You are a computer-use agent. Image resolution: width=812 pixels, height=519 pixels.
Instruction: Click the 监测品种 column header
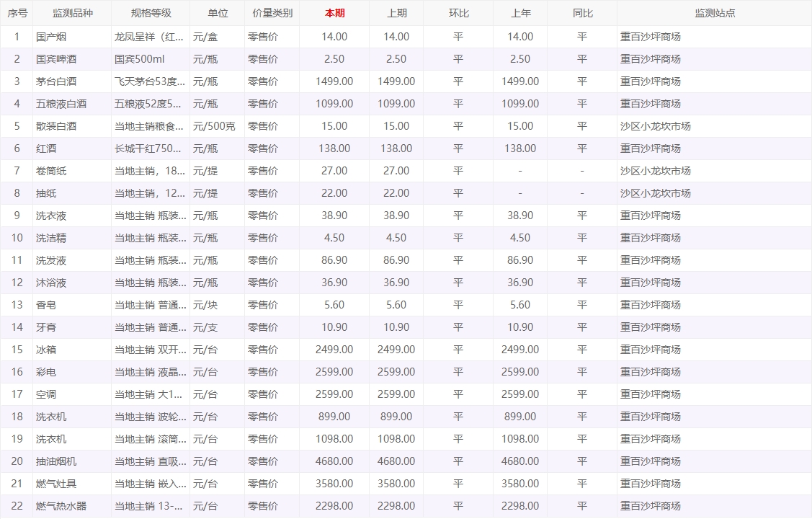point(73,13)
